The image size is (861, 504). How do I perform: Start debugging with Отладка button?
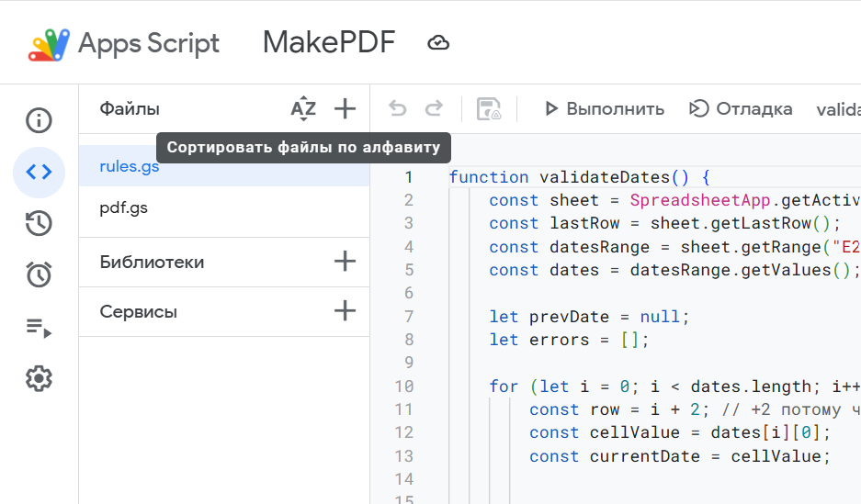pyautogui.click(x=741, y=109)
